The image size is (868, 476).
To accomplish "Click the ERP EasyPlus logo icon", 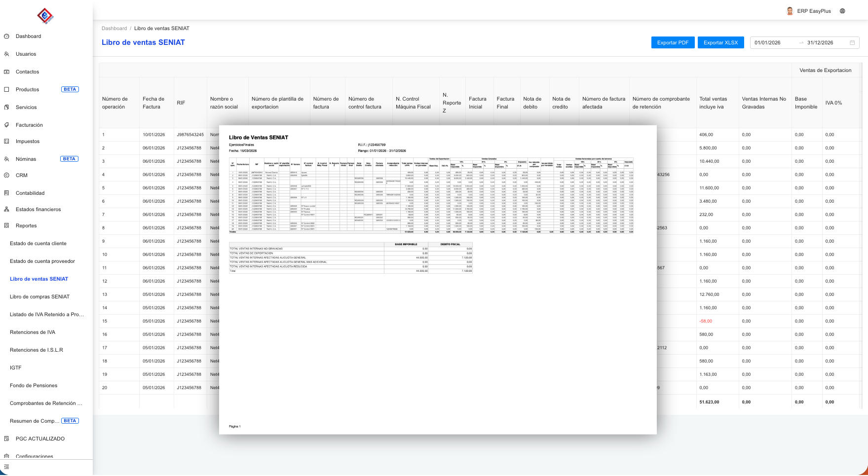I will coord(45,16).
